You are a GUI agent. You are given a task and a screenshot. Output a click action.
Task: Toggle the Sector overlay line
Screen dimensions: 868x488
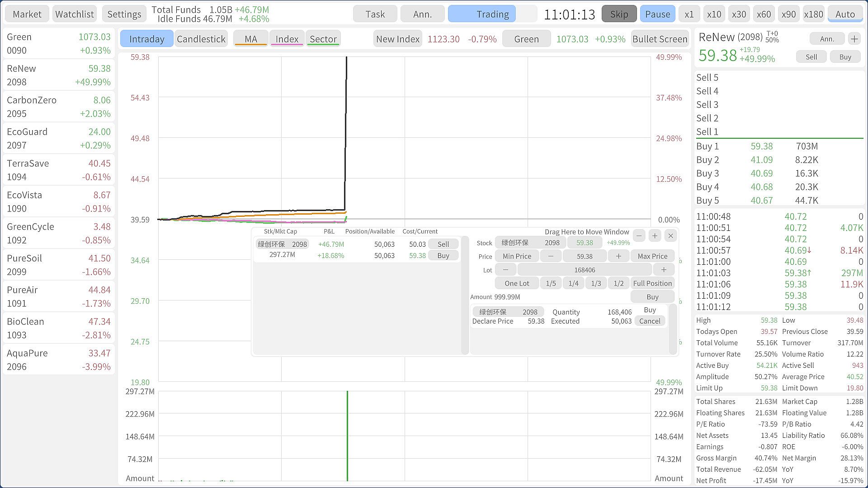(323, 39)
